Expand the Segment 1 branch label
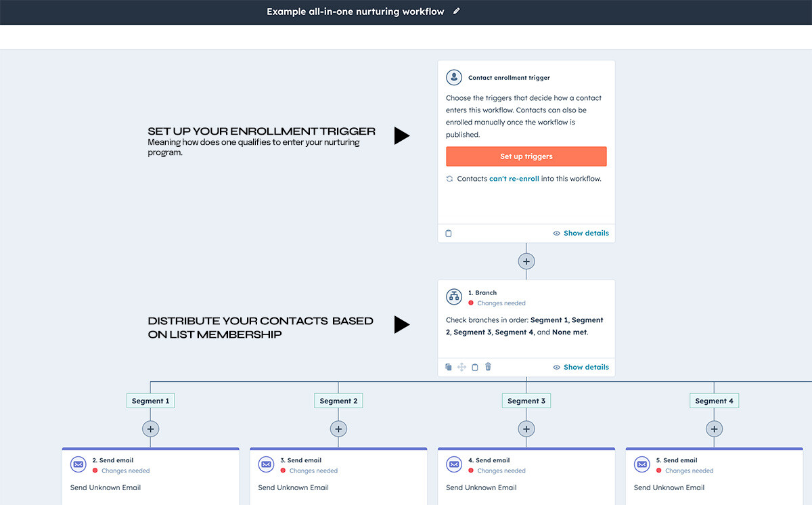812x505 pixels. [150, 400]
